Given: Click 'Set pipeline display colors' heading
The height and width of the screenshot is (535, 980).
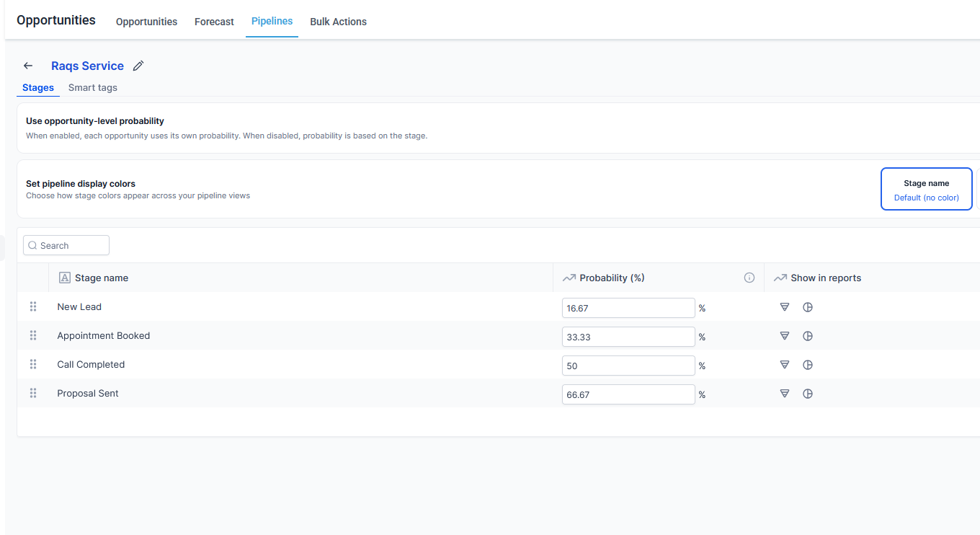Looking at the screenshot, I should [x=81, y=184].
